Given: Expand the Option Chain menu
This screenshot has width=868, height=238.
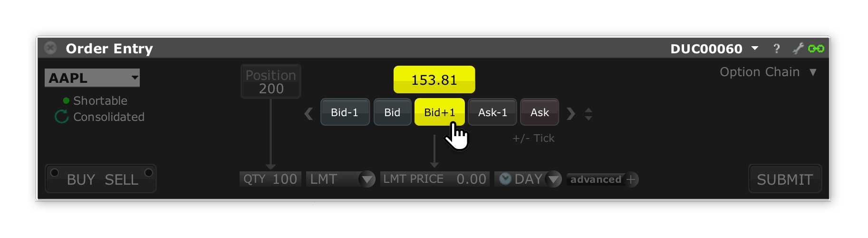Looking at the screenshot, I should point(813,72).
